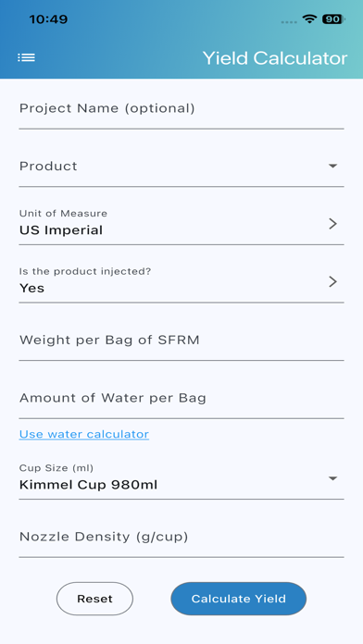Select the US Imperial value

[x=61, y=230]
